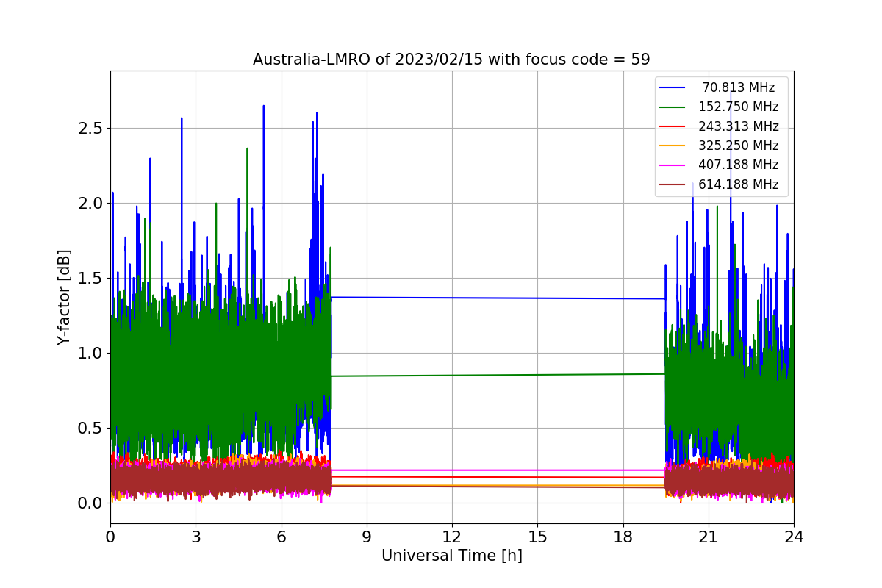Screen dimensions: 882x588
Task: Click the Universal Time [h] axis label
Action: 451,556
